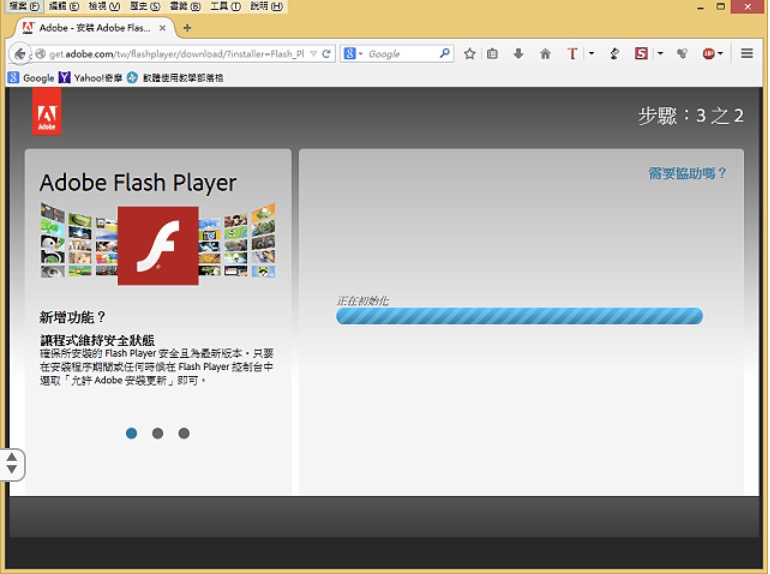Click the Google search input field
Screen dimensions: 770x574
point(400,54)
